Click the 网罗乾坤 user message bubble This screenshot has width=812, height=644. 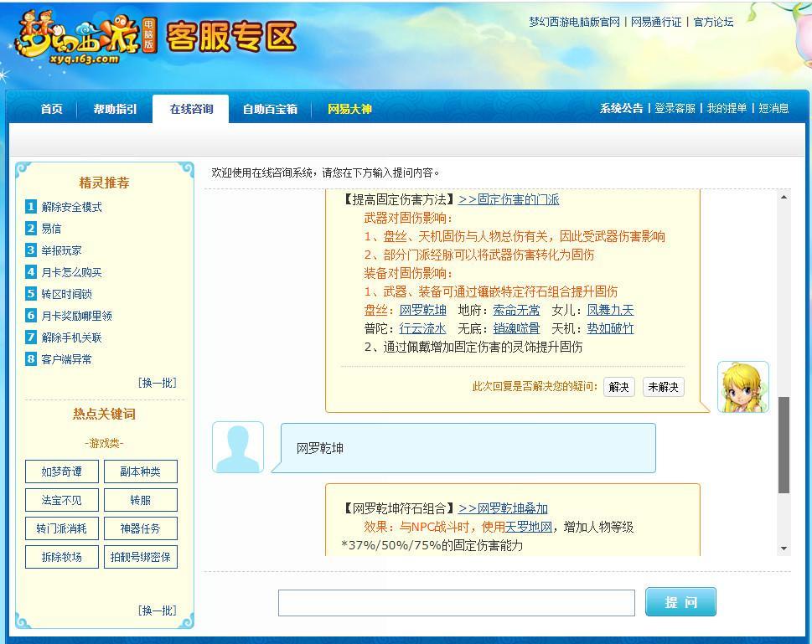tap(464, 448)
